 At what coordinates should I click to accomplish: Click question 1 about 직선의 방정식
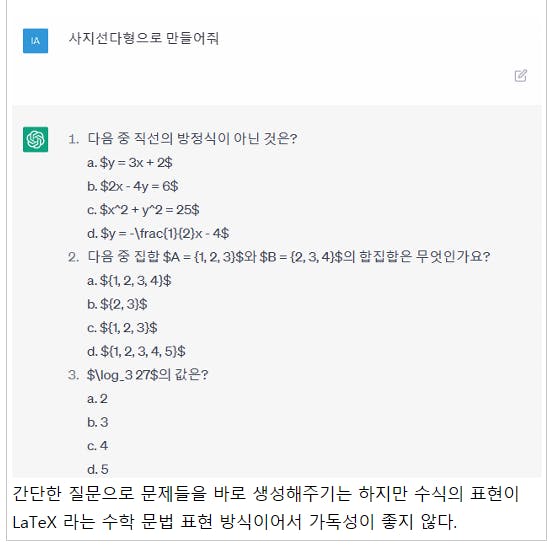click(x=193, y=138)
